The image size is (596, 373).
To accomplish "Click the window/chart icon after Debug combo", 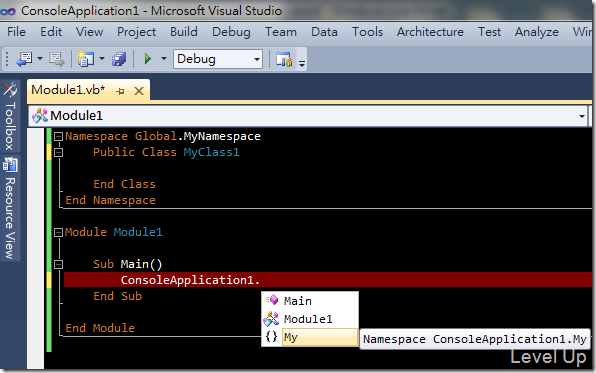I will click(x=284, y=60).
